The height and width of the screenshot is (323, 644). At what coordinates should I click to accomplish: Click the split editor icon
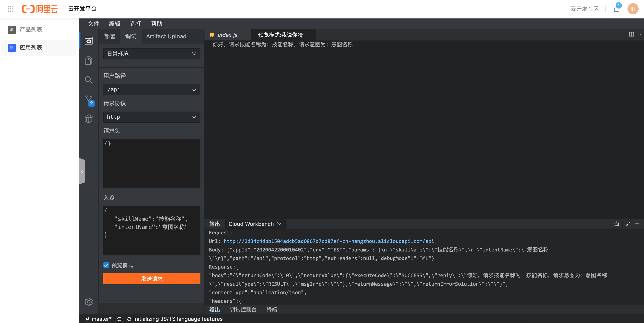click(x=631, y=34)
